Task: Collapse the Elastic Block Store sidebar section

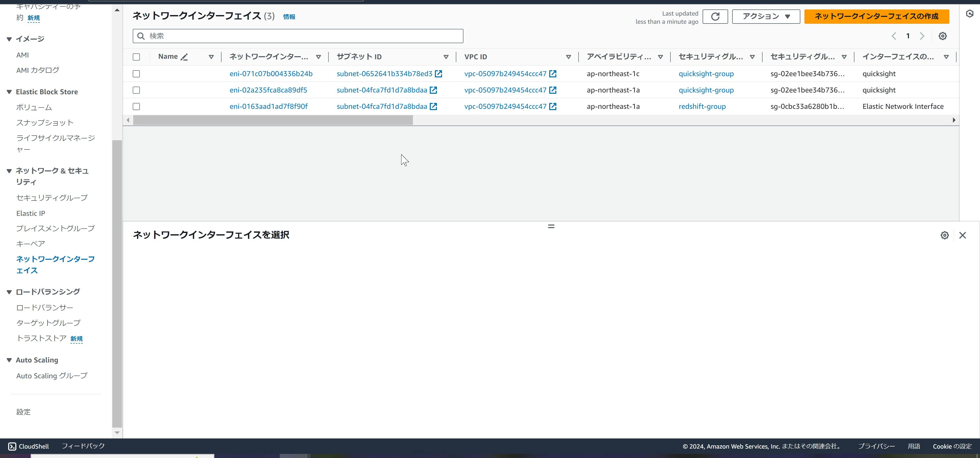Action: click(9, 92)
